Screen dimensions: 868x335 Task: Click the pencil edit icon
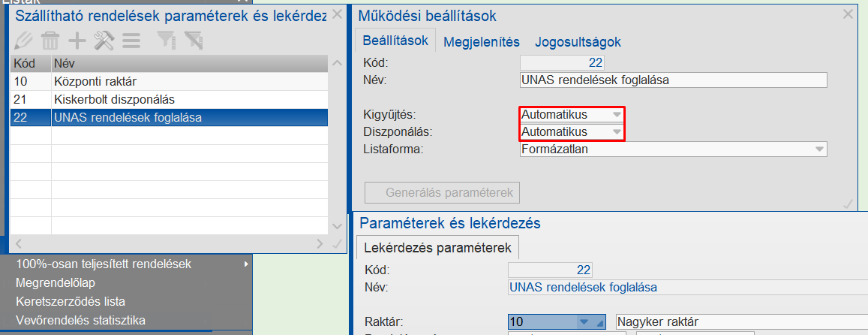[24, 41]
